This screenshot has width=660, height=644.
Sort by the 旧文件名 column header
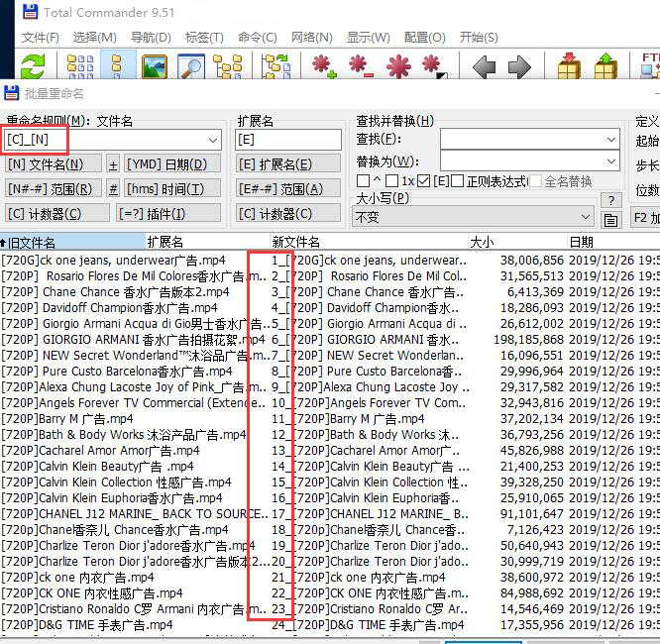click(72, 242)
